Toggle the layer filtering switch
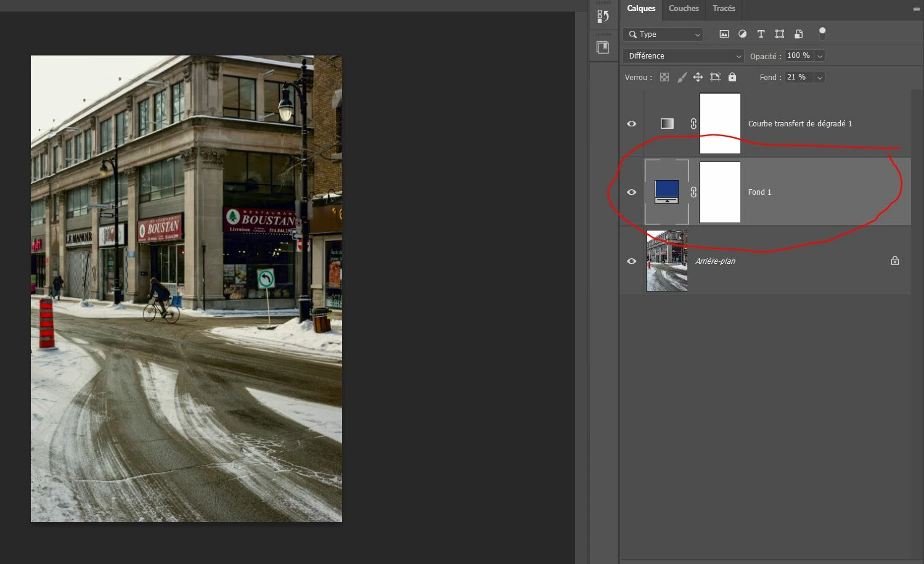The height and width of the screenshot is (564, 924). [x=822, y=33]
